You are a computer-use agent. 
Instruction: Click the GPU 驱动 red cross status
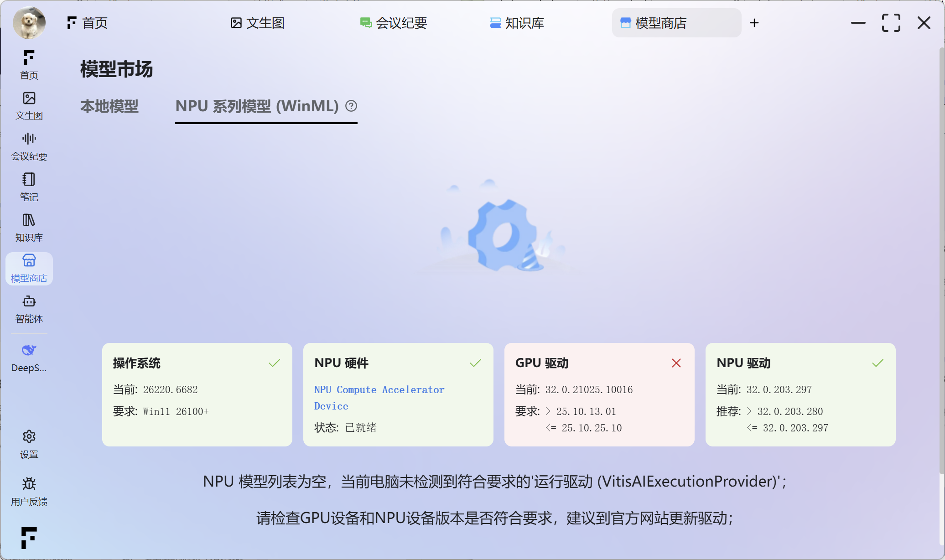click(x=676, y=363)
